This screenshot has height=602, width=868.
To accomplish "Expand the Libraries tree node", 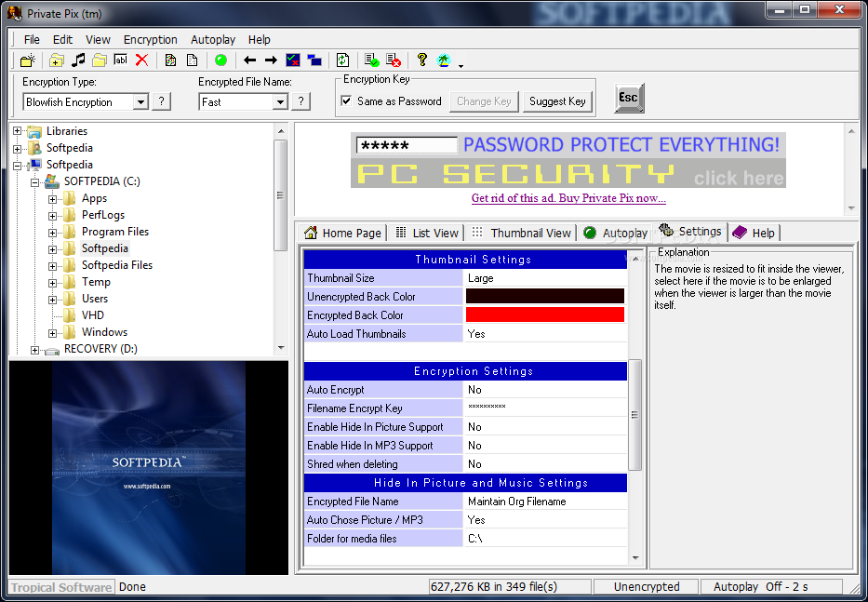I will tap(17, 131).
